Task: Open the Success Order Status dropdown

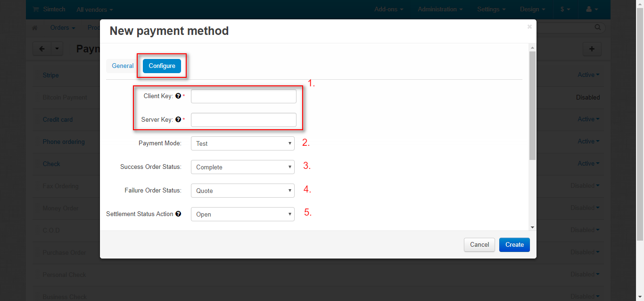Action: (243, 167)
